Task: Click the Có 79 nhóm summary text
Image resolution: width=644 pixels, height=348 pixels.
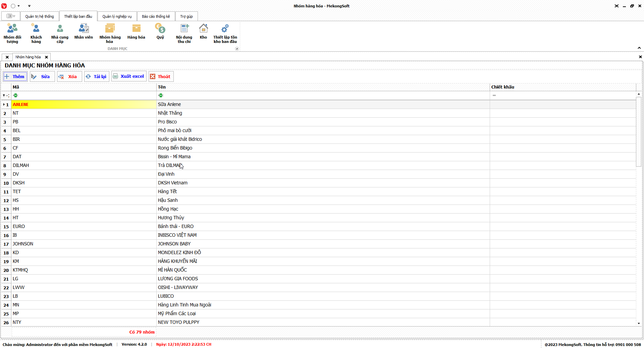Action: coord(142,332)
